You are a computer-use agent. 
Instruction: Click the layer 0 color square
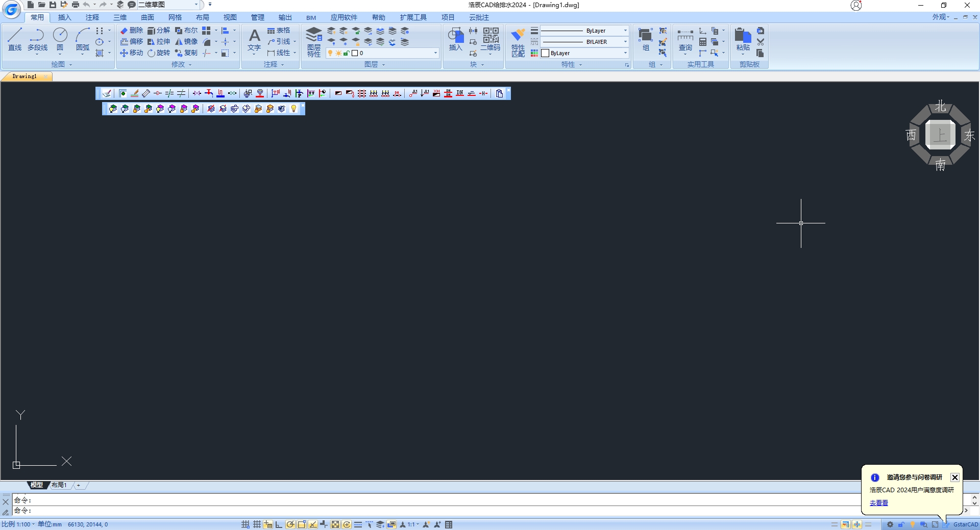(355, 53)
